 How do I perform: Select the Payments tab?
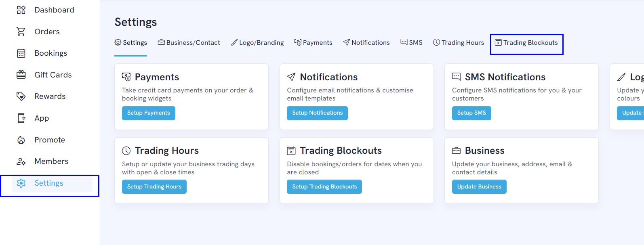pos(313,43)
